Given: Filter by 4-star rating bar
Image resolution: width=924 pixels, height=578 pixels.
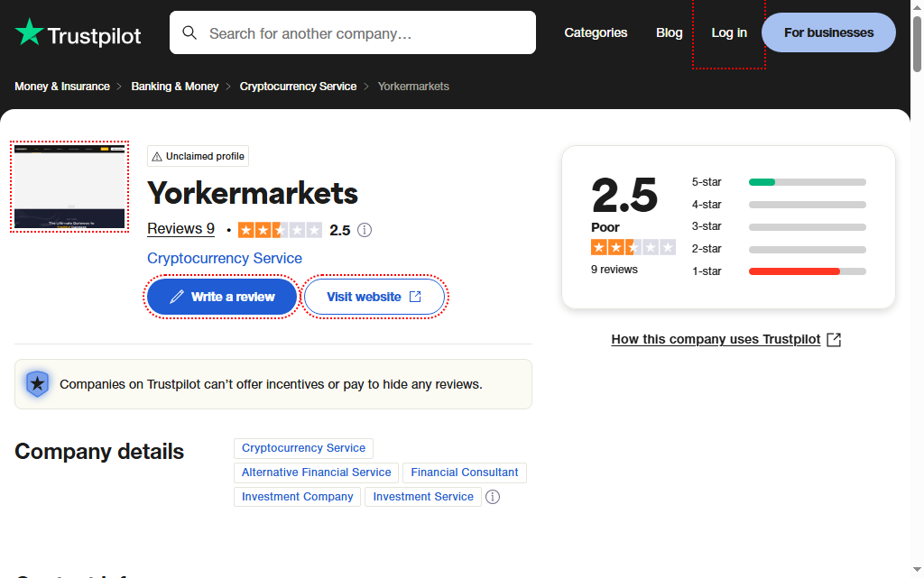Looking at the screenshot, I should [x=779, y=205].
